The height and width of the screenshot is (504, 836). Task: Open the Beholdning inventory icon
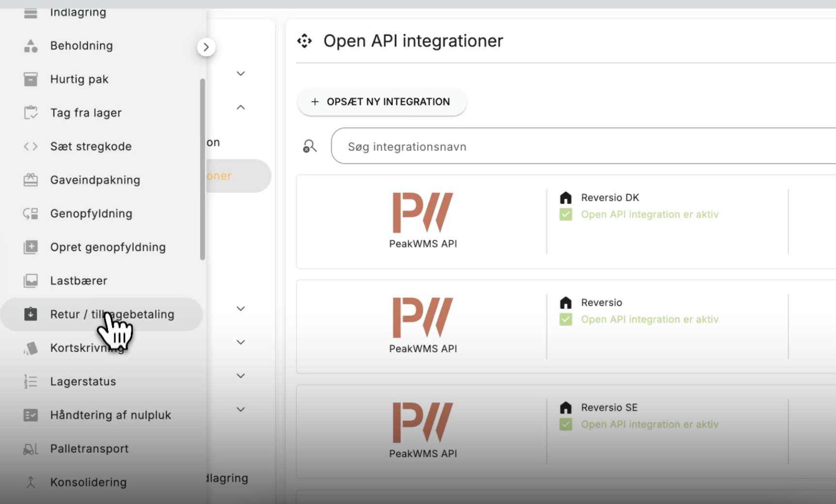31,46
